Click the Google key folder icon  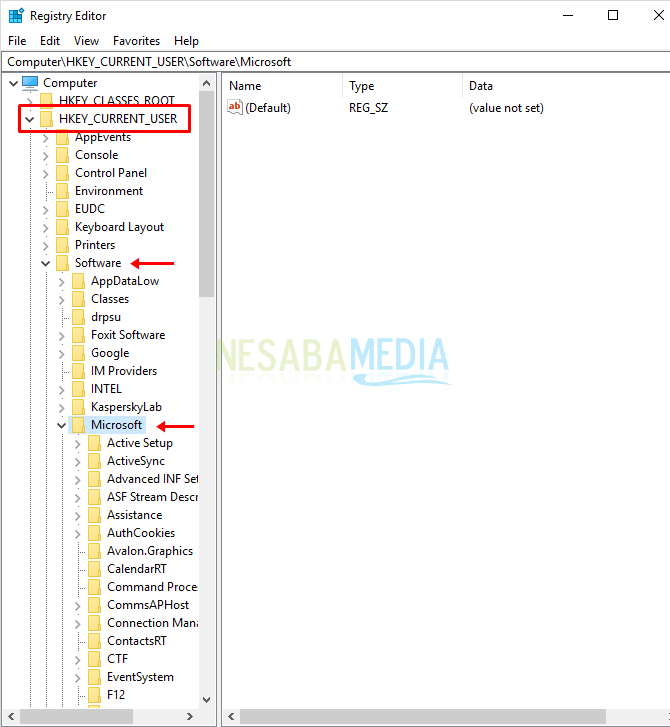(x=78, y=353)
